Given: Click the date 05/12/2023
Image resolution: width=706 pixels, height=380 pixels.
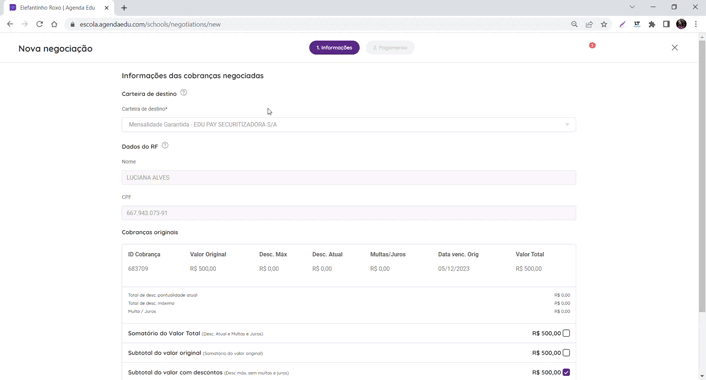Looking at the screenshot, I should click(x=453, y=269).
